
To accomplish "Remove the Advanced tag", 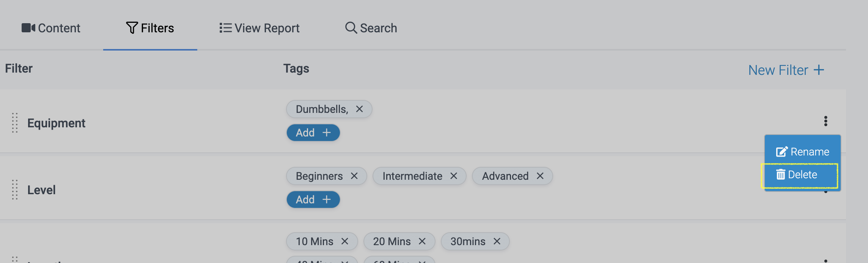I will pos(540,176).
